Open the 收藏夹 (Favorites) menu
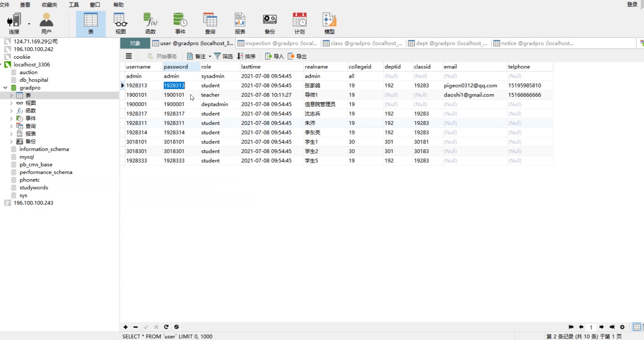The image size is (644, 340). 49,5
